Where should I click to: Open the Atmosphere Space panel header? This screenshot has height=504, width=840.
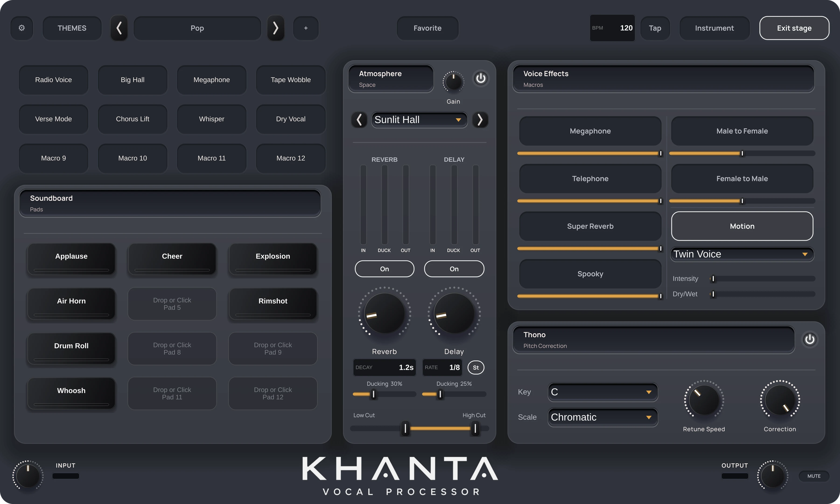391,79
